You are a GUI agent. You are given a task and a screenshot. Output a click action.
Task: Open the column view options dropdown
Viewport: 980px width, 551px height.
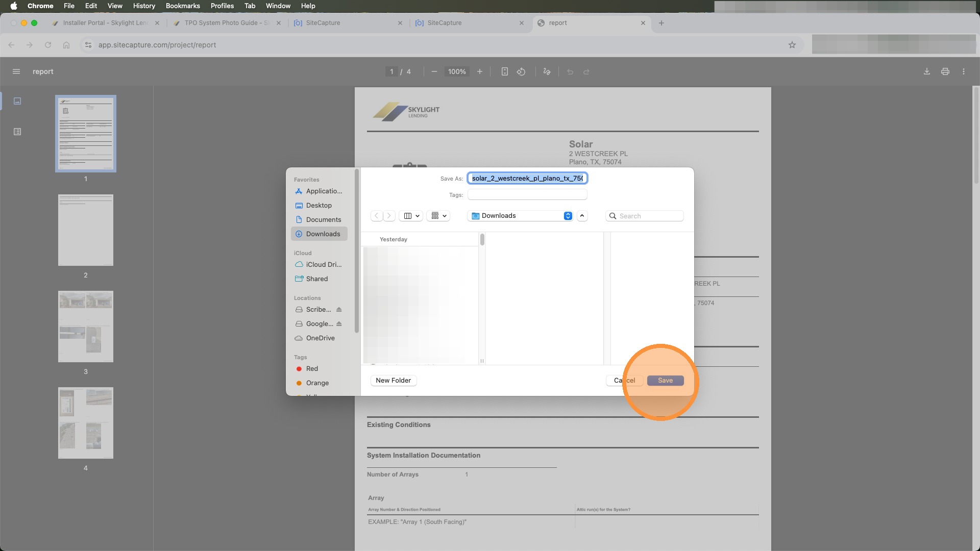tap(412, 216)
